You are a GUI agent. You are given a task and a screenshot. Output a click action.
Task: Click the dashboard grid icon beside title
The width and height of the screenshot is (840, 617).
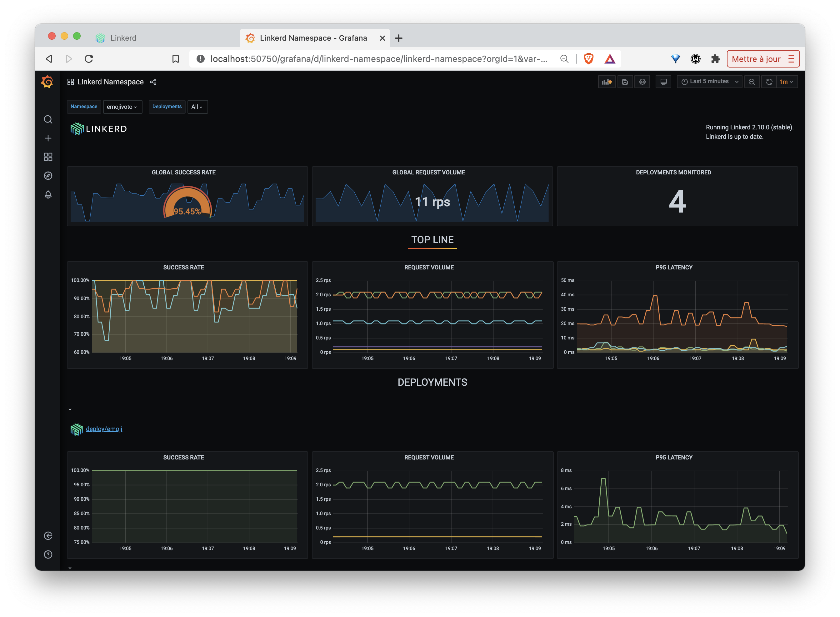tap(71, 82)
